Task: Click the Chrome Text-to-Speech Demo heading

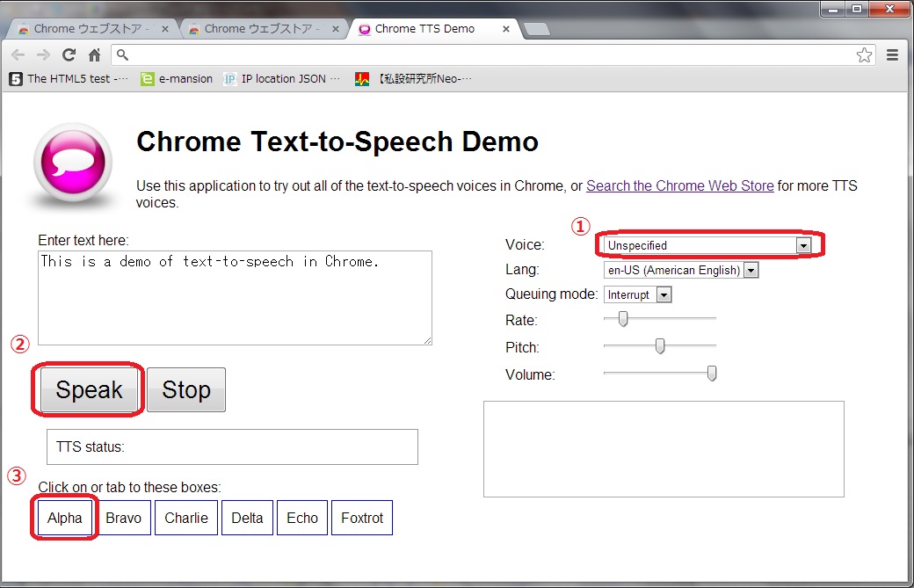Action: pos(337,142)
